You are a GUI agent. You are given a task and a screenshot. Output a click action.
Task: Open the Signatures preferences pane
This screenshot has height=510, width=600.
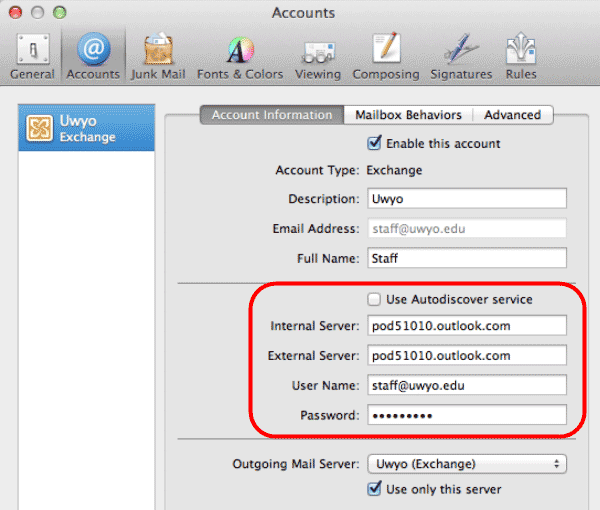(x=461, y=57)
